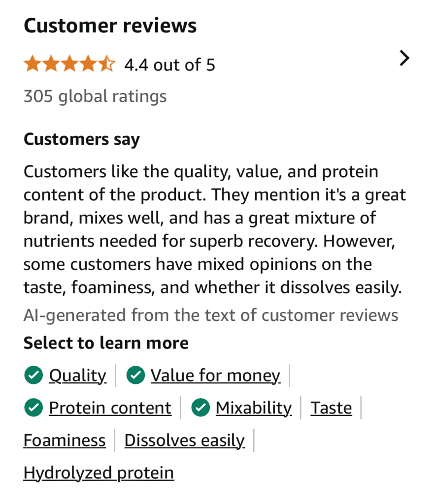The image size is (435, 504).
Task: Click the AI-generated disclaimer text
Action: (210, 315)
